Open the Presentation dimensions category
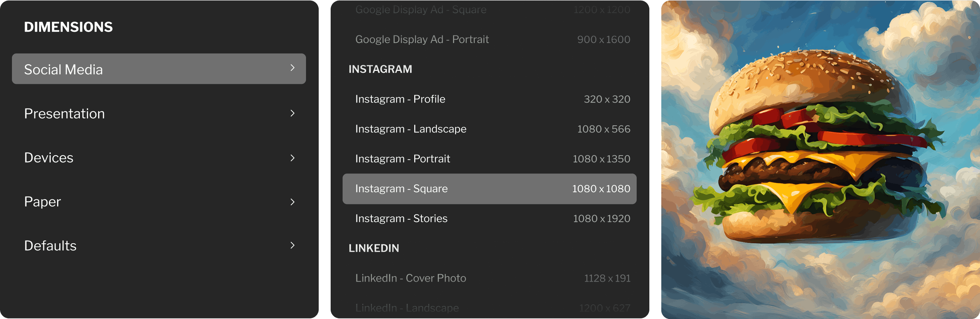Image resolution: width=980 pixels, height=319 pixels. click(64, 114)
